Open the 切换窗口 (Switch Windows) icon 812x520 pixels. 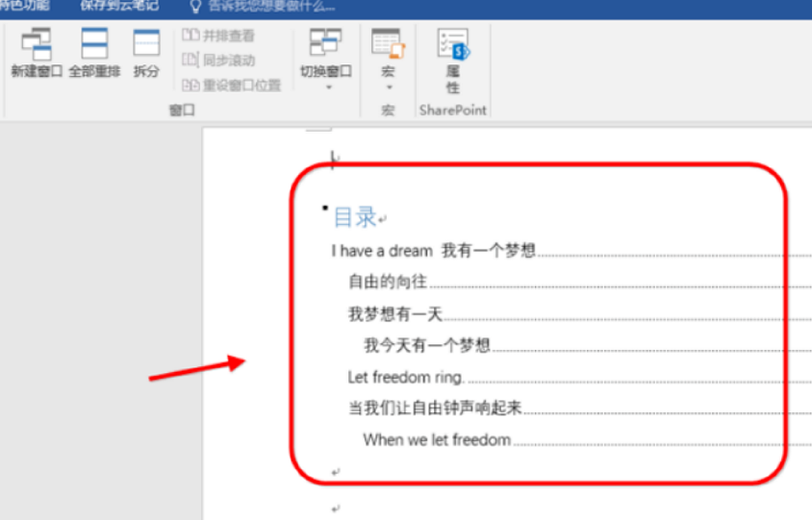point(326,42)
